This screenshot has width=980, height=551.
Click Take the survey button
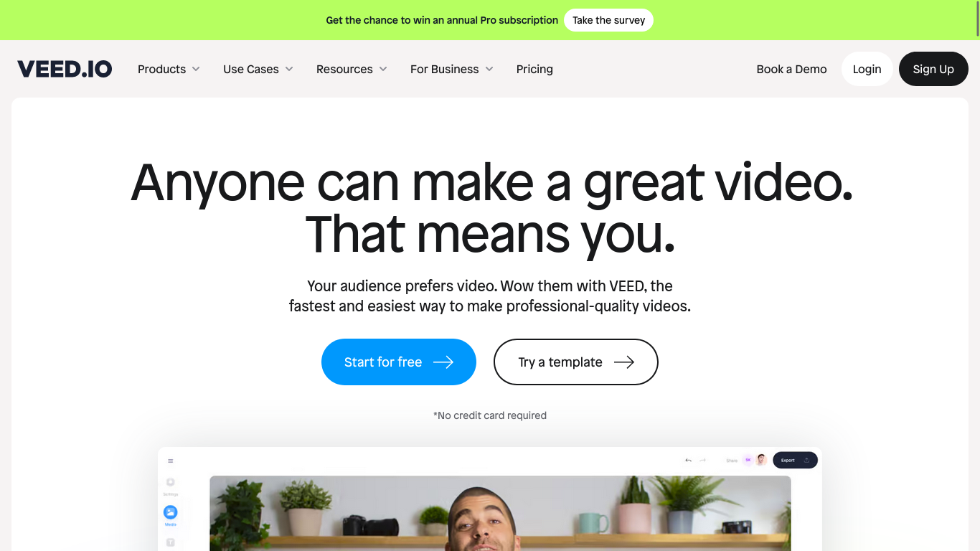point(608,20)
